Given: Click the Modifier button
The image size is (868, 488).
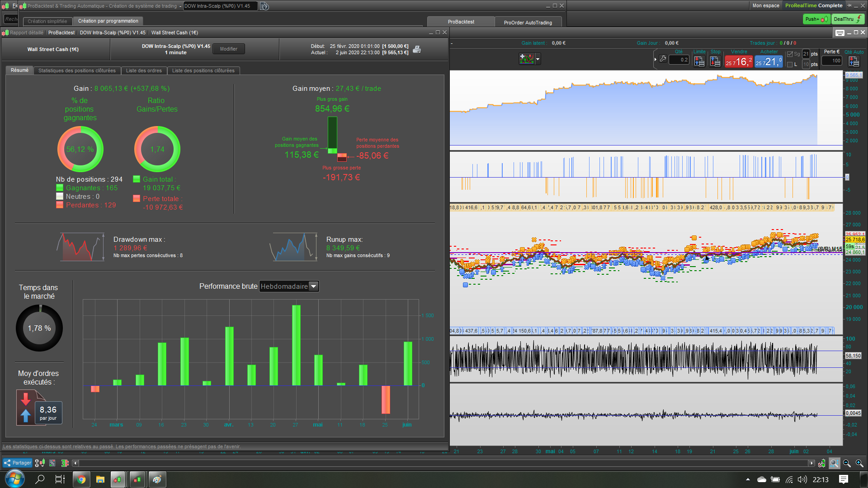Looking at the screenshot, I should 228,49.
